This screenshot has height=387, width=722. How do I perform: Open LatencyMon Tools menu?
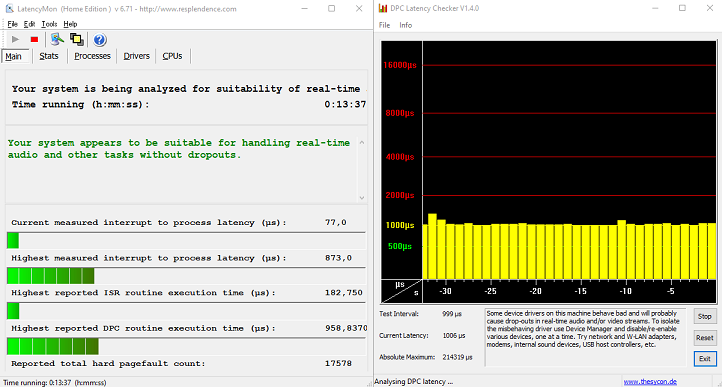[x=49, y=24]
